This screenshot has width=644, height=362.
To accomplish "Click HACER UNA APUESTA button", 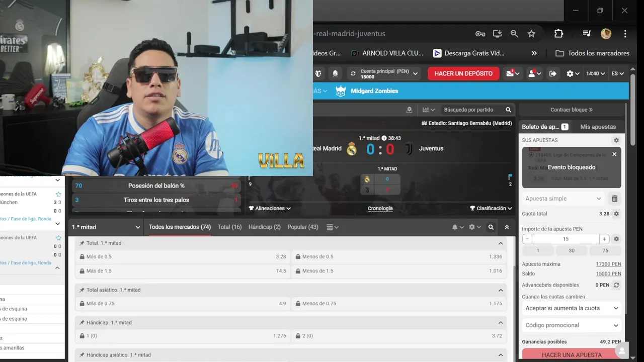I will tap(572, 355).
